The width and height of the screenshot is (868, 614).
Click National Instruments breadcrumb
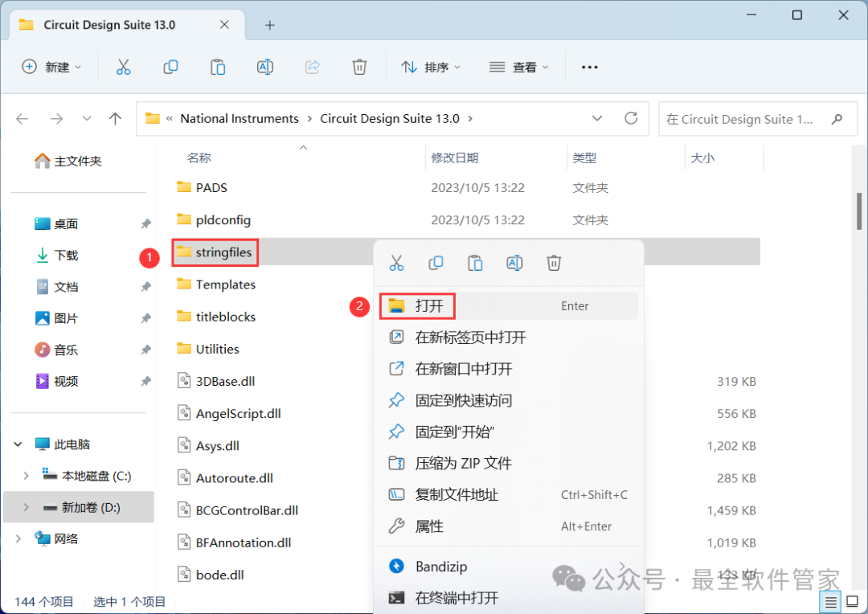(x=240, y=118)
